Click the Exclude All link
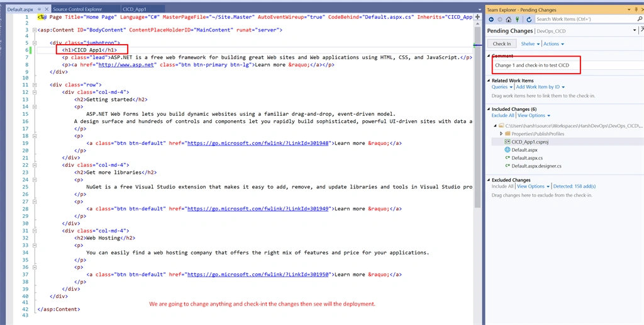The height and width of the screenshot is (325, 644). tap(502, 116)
